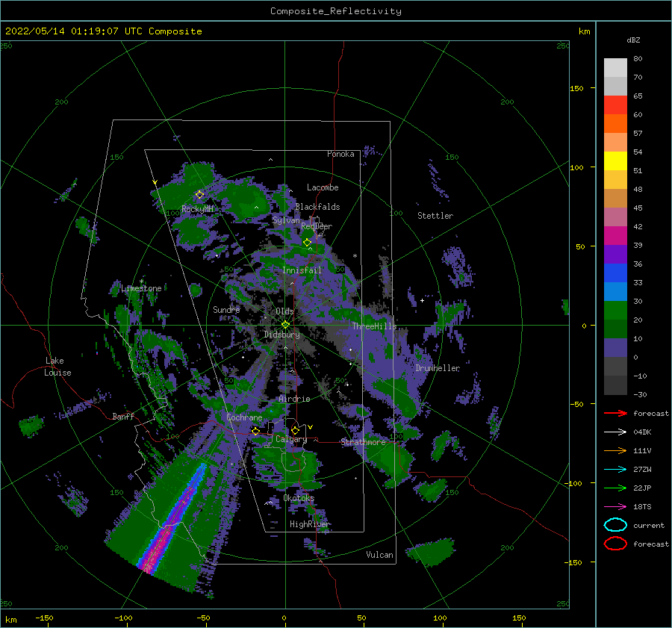Viewport: 672px width, 628px height.
Task: Click the Composite_Reflectivity title
Action: tap(336, 11)
